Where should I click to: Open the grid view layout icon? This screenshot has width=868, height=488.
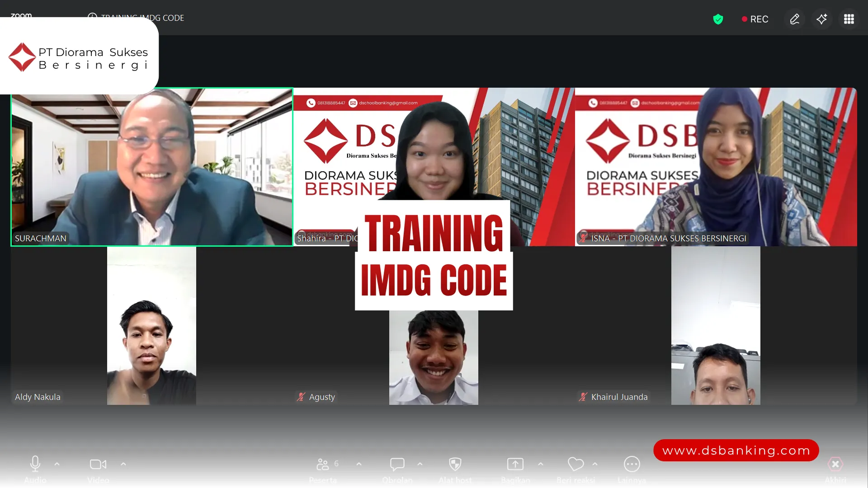click(849, 19)
